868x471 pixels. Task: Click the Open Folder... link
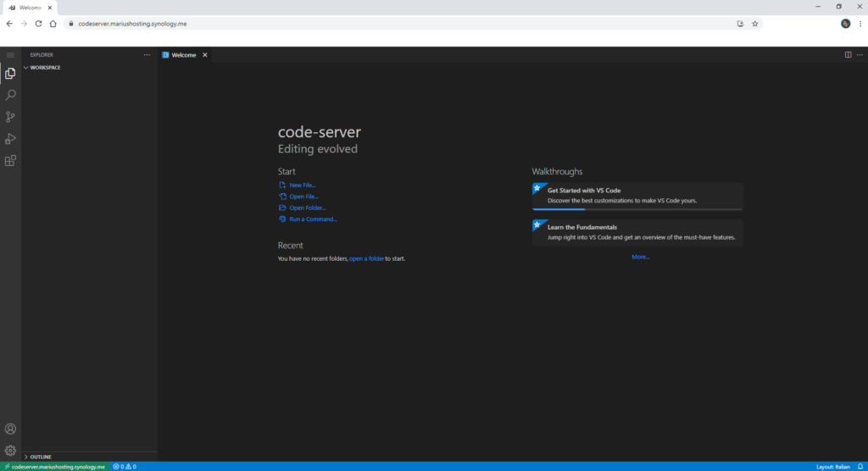pyautogui.click(x=307, y=208)
